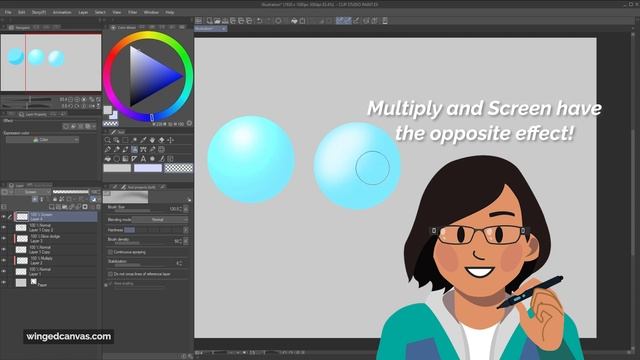Click the Fill bucket command bar icon

(294, 20)
